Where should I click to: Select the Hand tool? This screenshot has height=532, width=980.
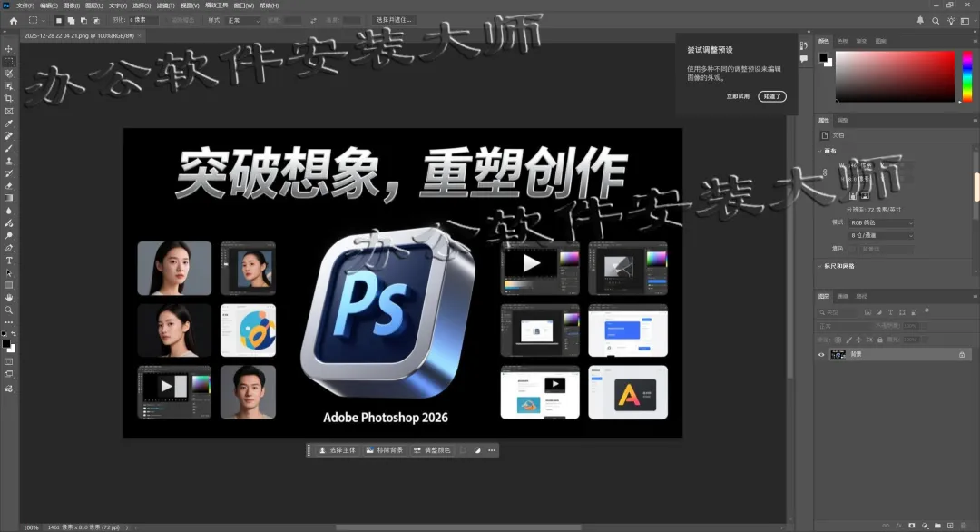coord(9,298)
